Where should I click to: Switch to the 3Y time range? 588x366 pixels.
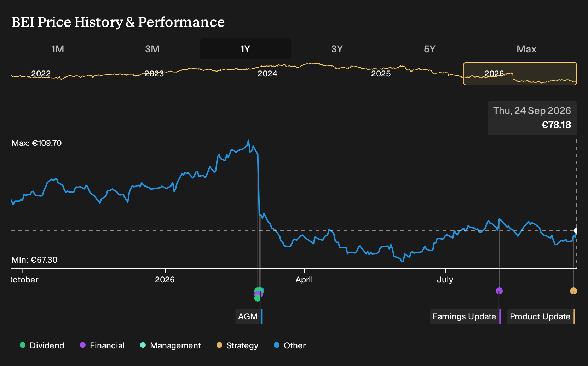point(337,49)
